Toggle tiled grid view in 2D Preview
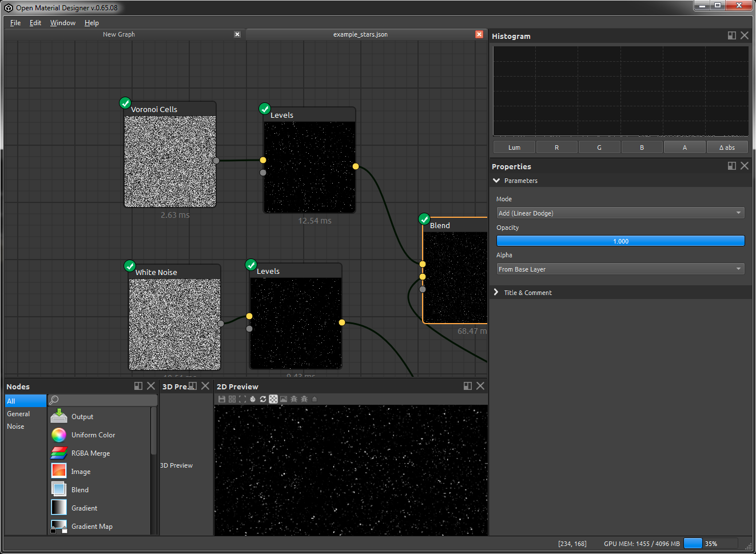Viewport: 756px width, 554px height. pos(232,399)
